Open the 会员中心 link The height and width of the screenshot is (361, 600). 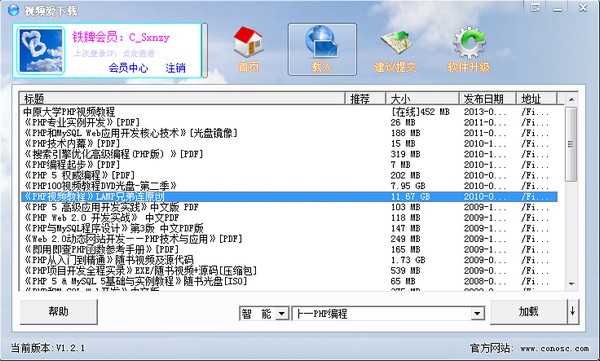click(128, 68)
